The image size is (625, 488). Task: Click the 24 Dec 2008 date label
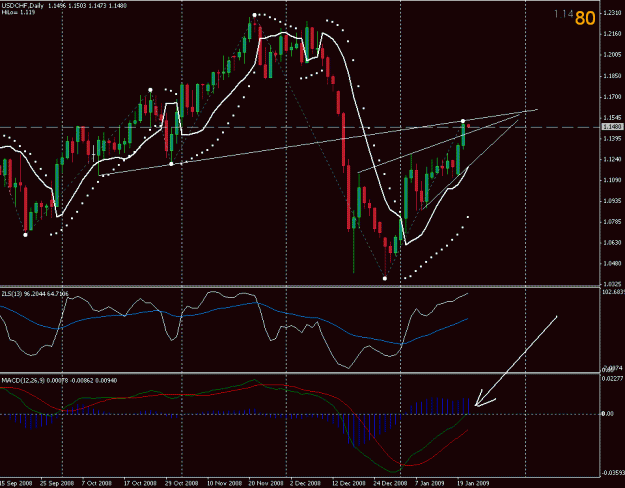pos(390,483)
